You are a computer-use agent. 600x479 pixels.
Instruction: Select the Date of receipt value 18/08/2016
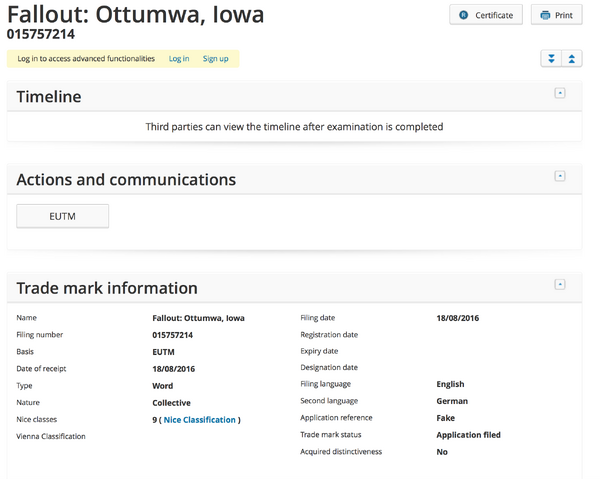point(174,369)
